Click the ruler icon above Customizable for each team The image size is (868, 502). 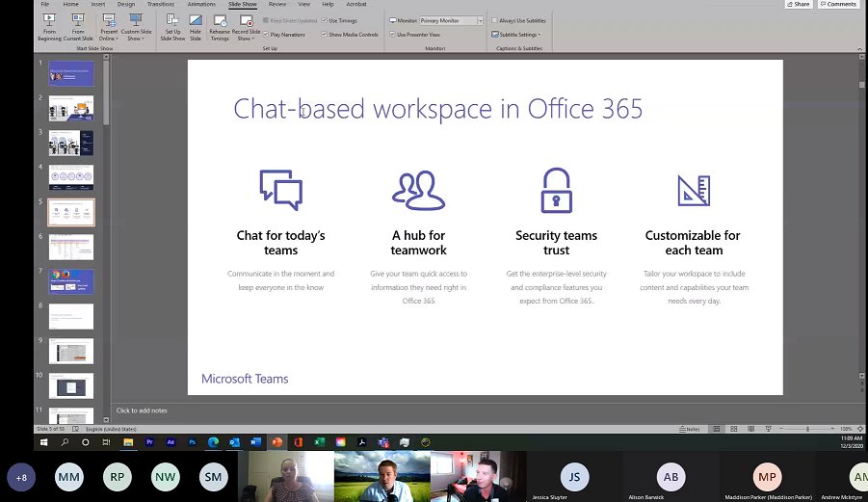tap(694, 191)
